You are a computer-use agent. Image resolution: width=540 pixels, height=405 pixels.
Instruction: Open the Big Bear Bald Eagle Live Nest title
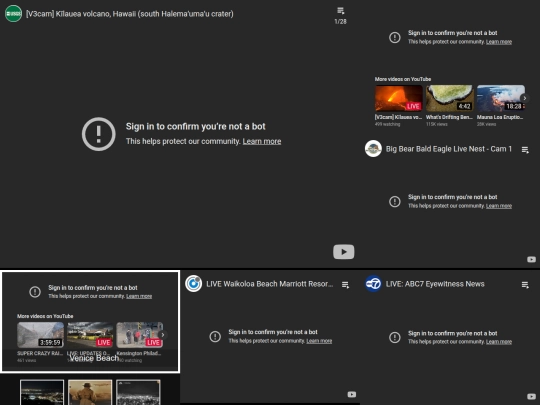click(449, 149)
